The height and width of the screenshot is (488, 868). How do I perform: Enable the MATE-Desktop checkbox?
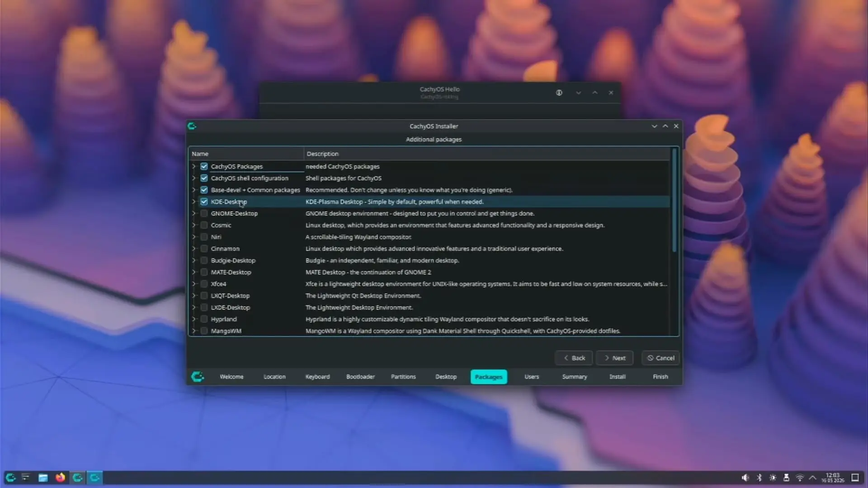[204, 272]
